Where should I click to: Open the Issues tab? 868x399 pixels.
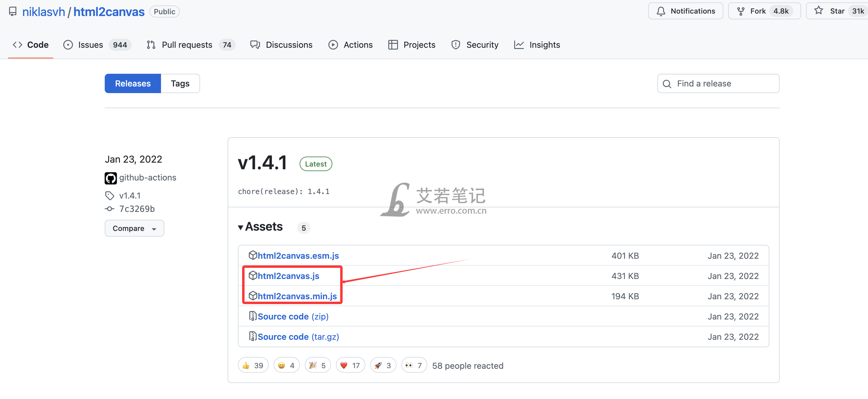tap(97, 45)
